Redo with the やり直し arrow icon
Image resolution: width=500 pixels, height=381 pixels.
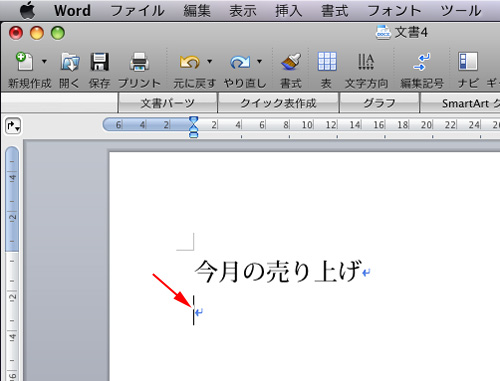[240, 62]
